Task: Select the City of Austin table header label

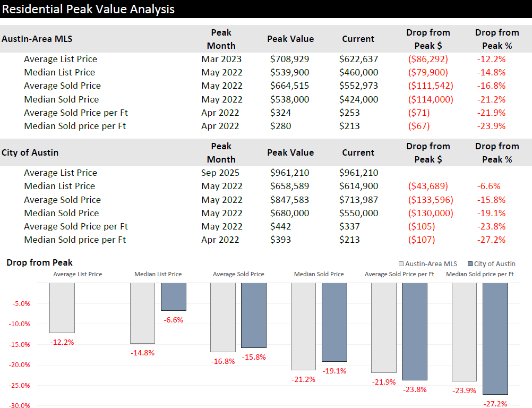Action: tap(30, 152)
